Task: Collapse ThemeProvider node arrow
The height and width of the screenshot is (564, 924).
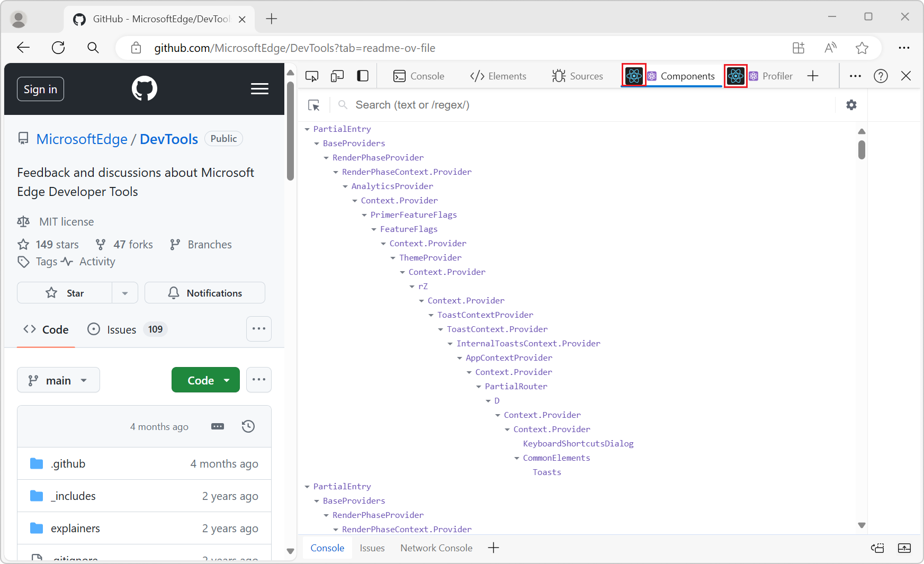Action: click(393, 258)
